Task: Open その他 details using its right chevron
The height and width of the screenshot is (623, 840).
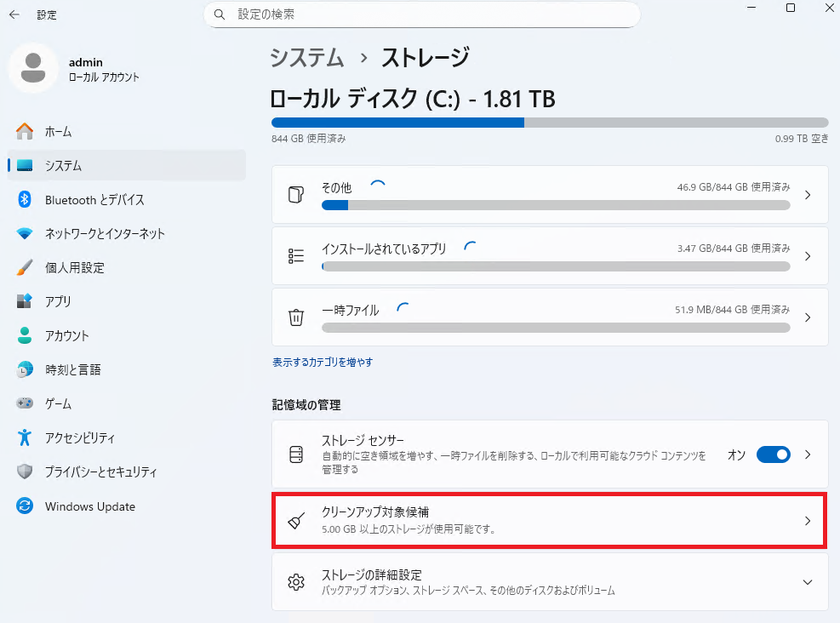Action: click(808, 195)
